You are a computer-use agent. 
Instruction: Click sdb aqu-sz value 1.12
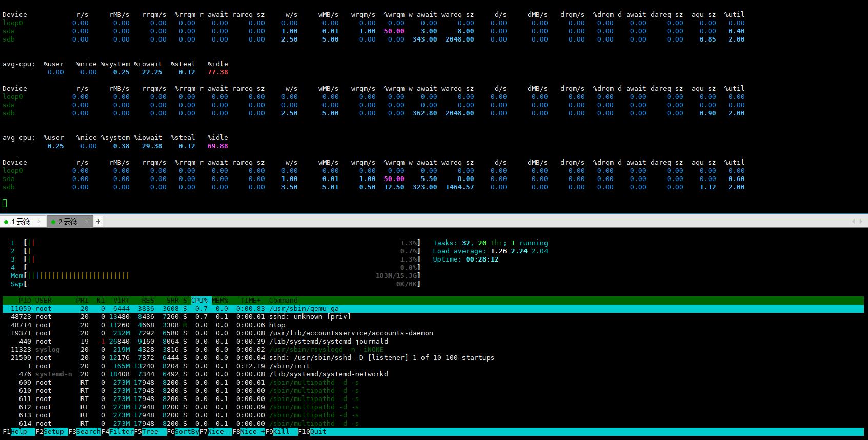708,187
